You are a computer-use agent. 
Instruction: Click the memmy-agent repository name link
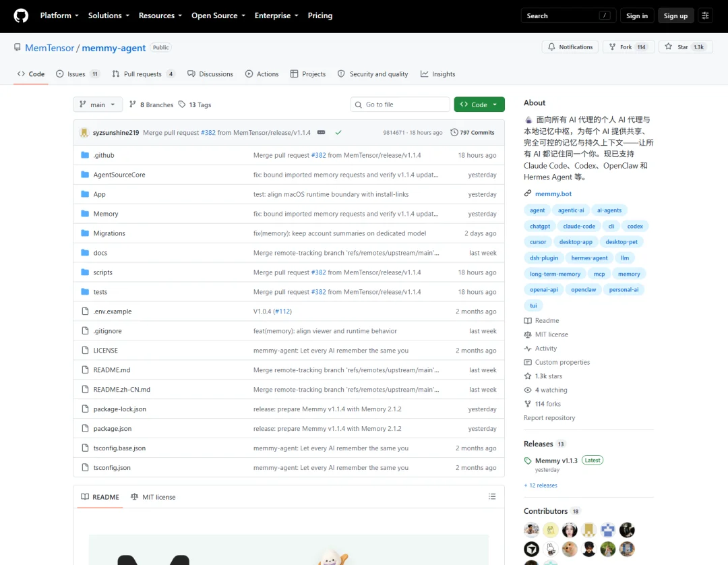tap(114, 48)
